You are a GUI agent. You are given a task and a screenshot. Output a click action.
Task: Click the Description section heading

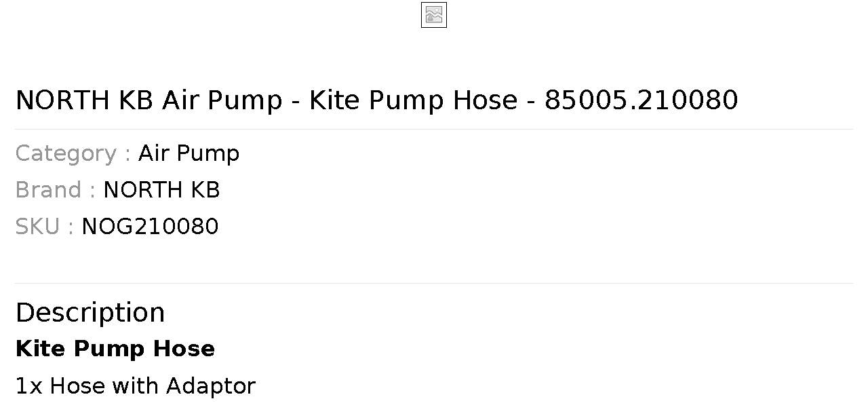coord(90,313)
